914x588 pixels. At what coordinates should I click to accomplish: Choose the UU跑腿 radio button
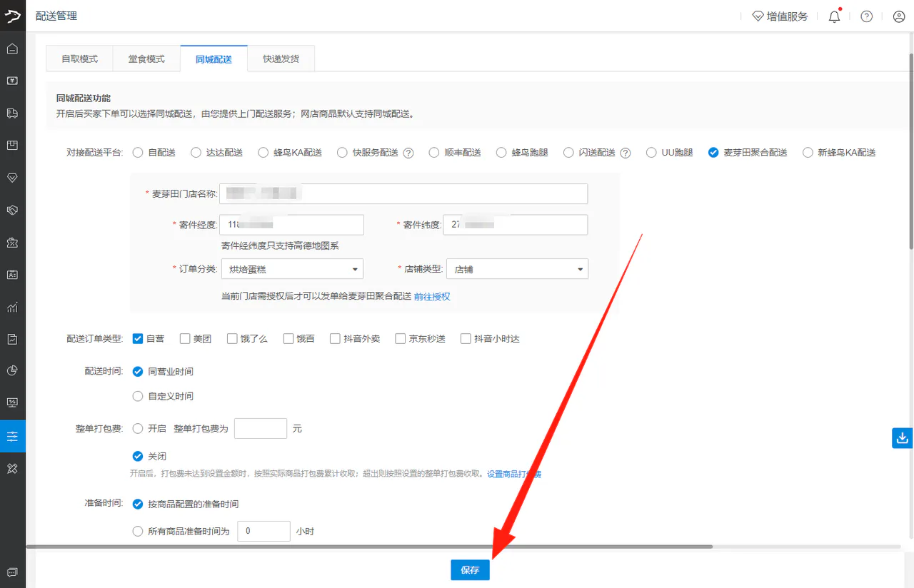(x=651, y=153)
